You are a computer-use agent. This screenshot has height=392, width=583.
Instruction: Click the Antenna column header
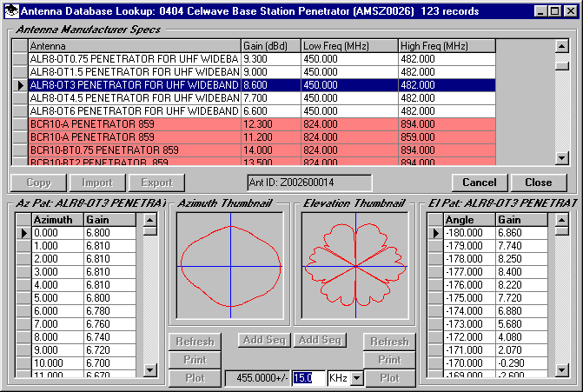tap(135, 46)
